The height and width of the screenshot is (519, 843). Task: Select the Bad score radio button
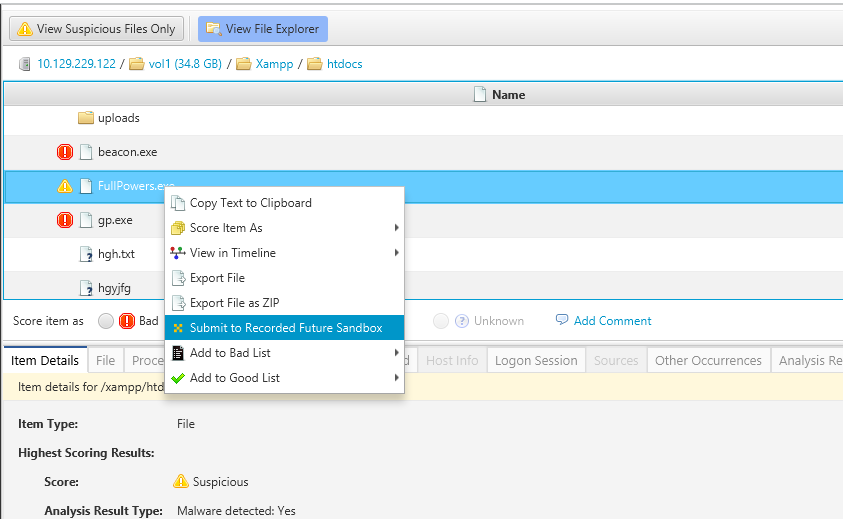(x=106, y=321)
